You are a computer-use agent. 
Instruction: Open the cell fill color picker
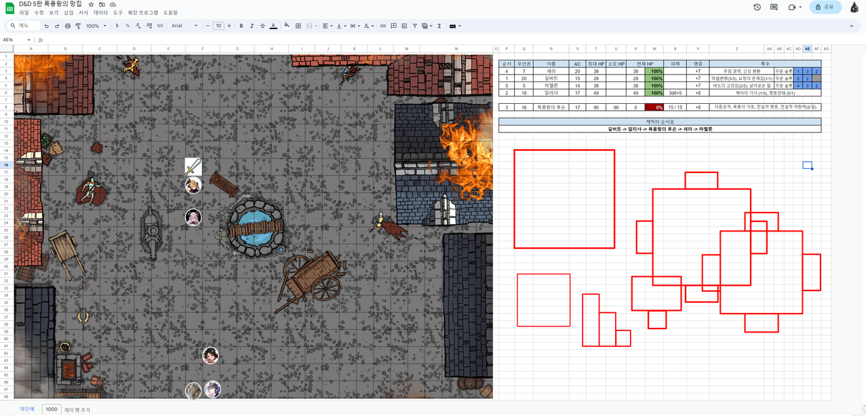(x=287, y=26)
